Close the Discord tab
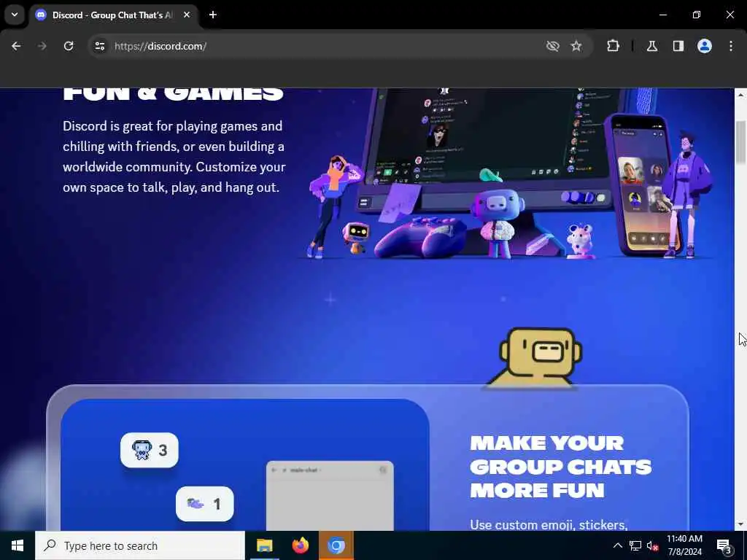Image resolution: width=747 pixels, height=560 pixels. 187,15
